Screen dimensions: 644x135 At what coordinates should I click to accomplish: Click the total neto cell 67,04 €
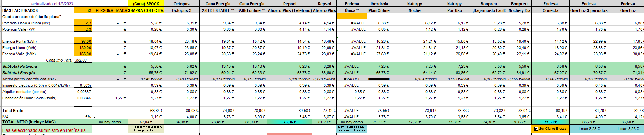(x=146, y=122)
